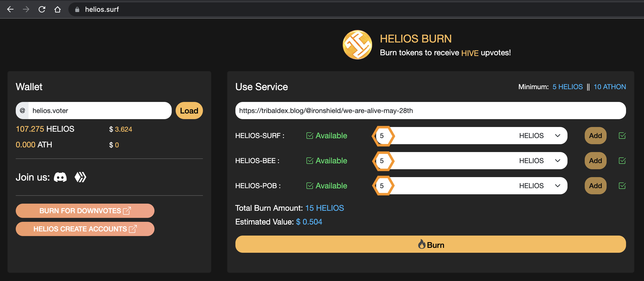Click the $ 3.624 wallet value

point(121,129)
